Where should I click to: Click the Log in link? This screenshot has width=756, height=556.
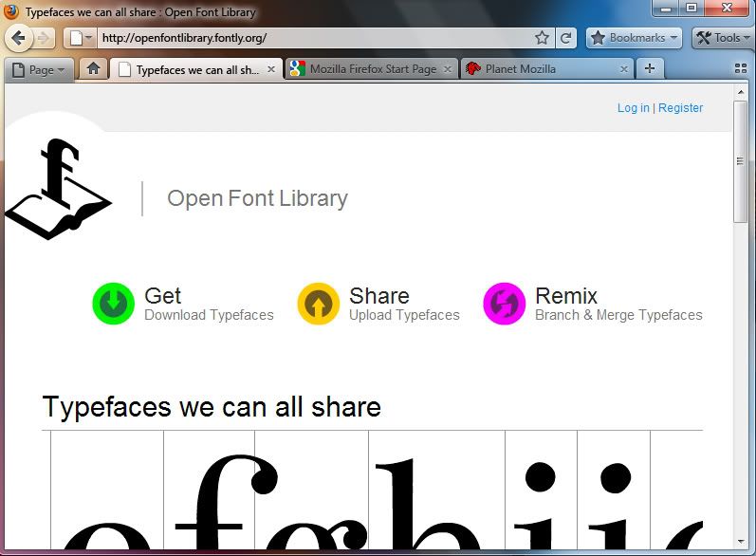[633, 107]
